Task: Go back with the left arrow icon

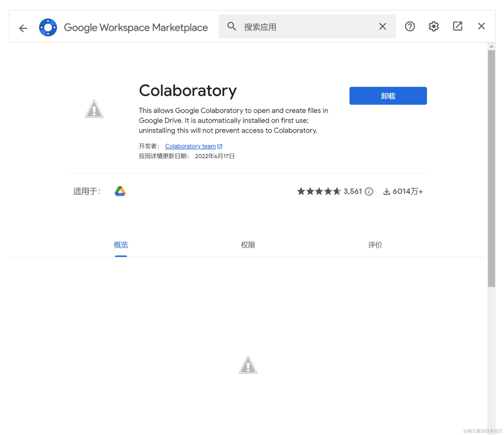Action: click(23, 28)
